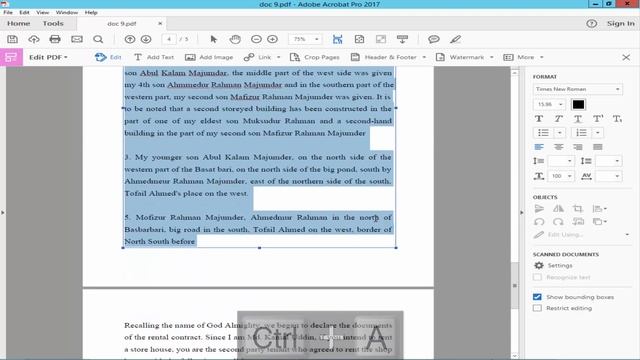Center align text

tap(558, 147)
